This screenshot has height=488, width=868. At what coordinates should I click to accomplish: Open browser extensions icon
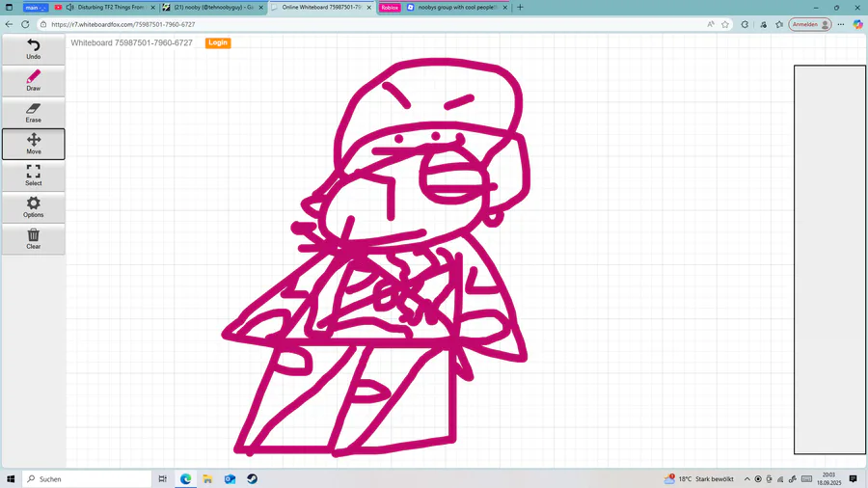[746, 24]
